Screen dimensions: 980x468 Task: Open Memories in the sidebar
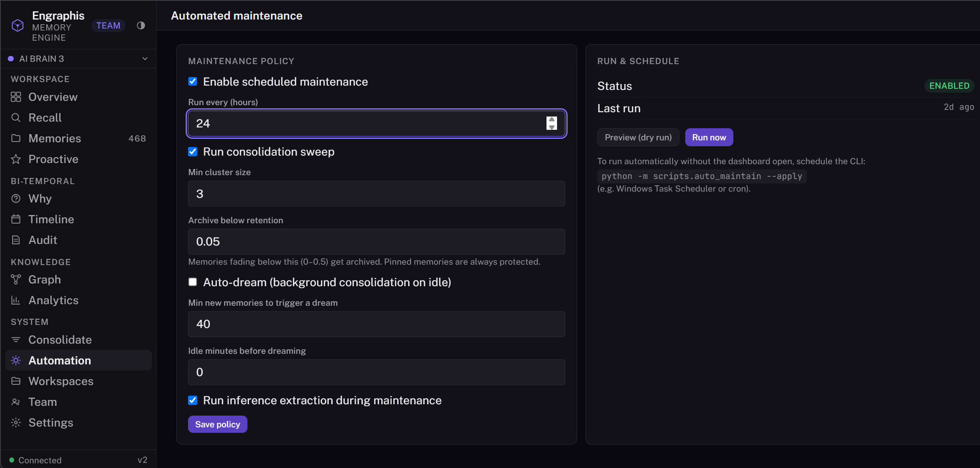78,138
